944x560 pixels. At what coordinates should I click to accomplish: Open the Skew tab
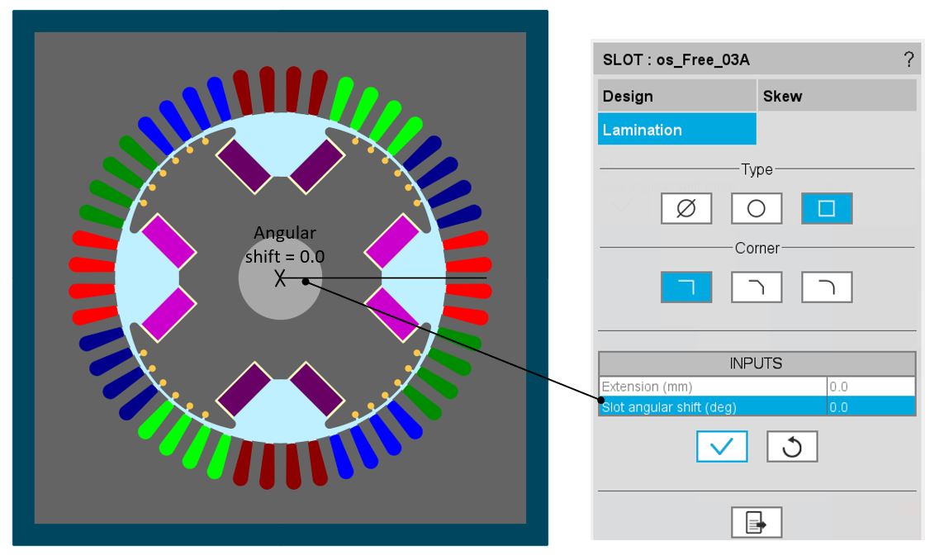click(837, 96)
